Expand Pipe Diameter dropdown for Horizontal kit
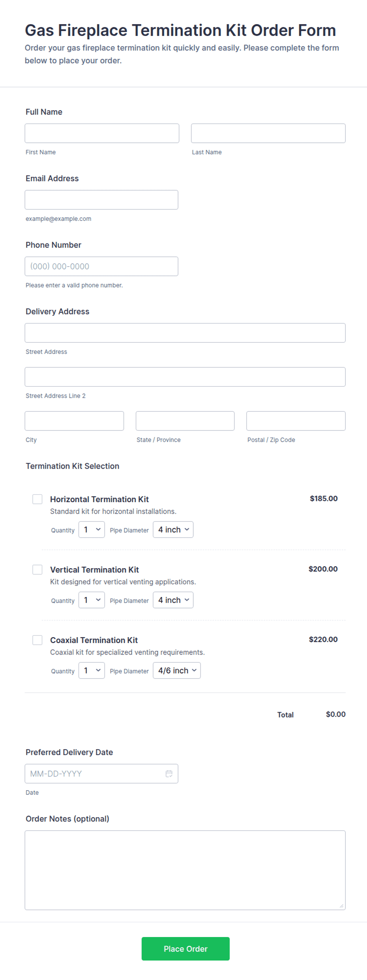The height and width of the screenshot is (980, 367). click(173, 529)
